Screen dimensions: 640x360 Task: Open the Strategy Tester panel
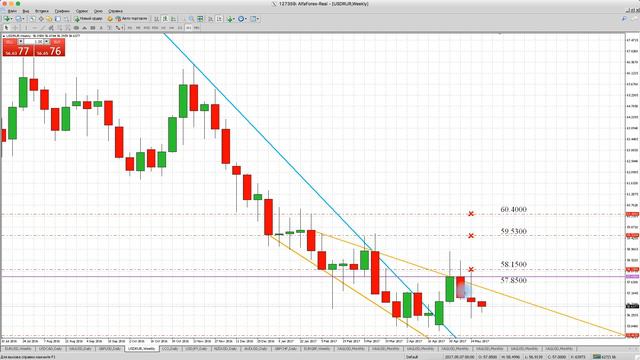point(66,19)
